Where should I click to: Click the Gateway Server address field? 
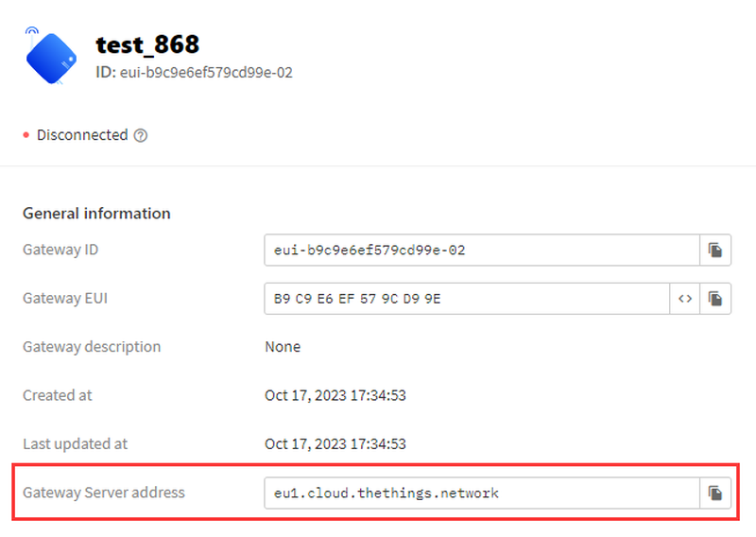[x=481, y=493]
